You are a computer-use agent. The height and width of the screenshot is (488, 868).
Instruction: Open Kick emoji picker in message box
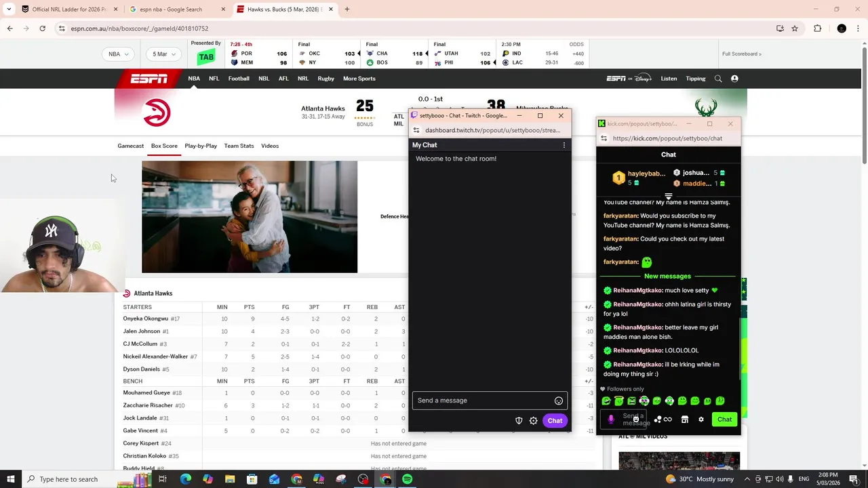point(635,420)
